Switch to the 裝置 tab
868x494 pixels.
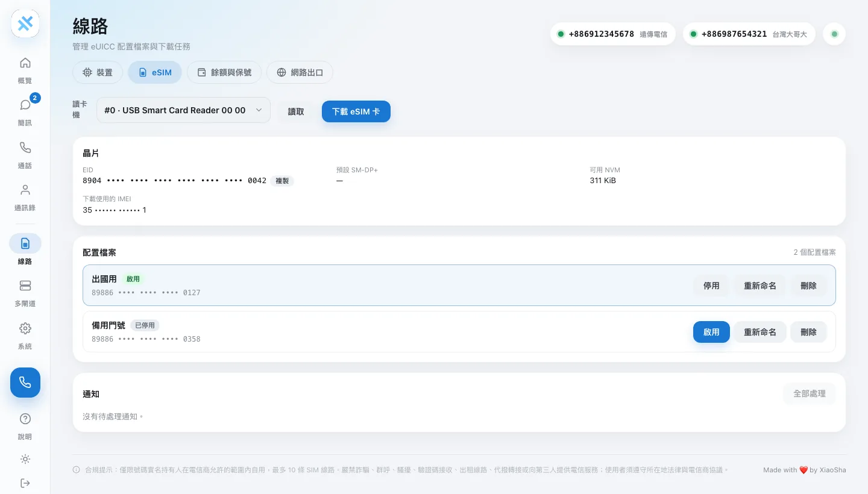pyautogui.click(x=98, y=72)
